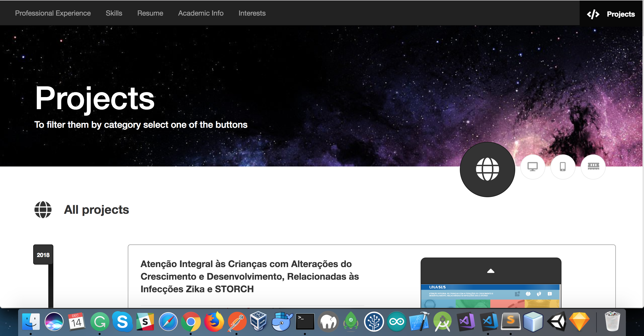Filter projects by hardware memory chip category
The height and width of the screenshot is (336, 644).
tap(593, 167)
